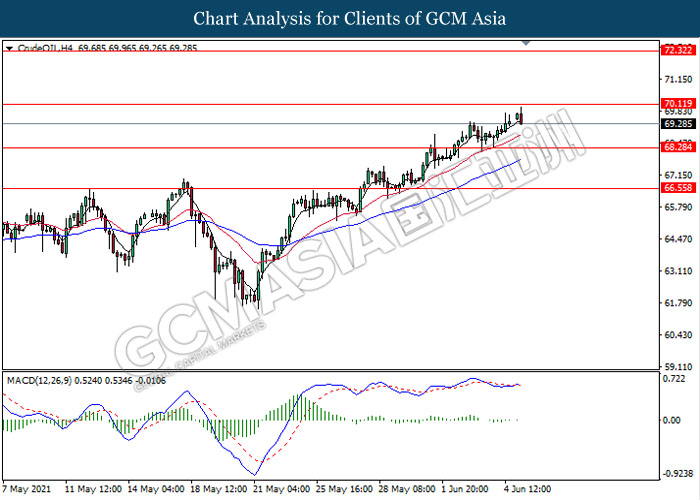This screenshot has width=700, height=500.
Task: Select the 70.119 resistance price label
Action: 678,104
